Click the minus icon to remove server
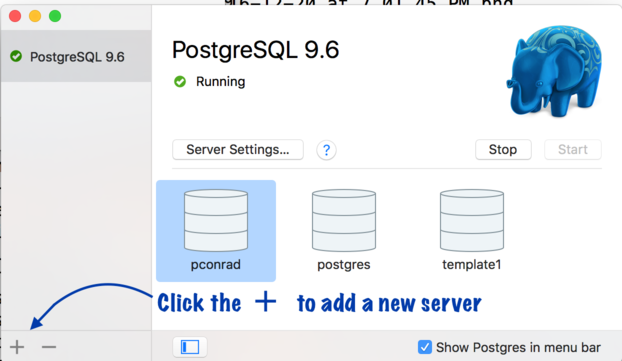622x361 pixels. 49,347
